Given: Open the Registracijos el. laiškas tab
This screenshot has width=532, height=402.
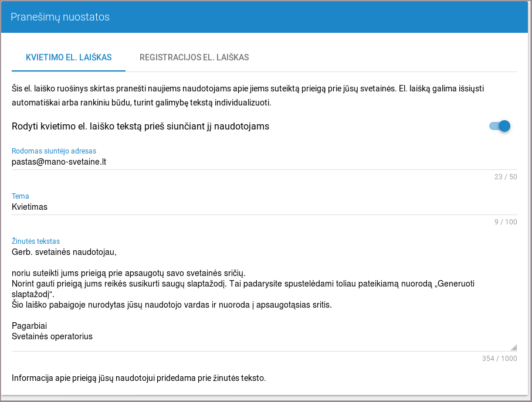Looking at the screenshot, I should [x=194, y=57].
